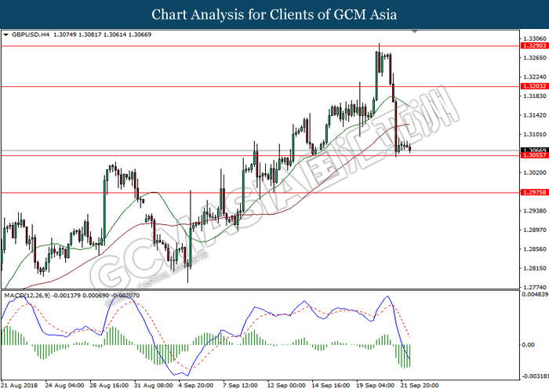
Task: Click the chart shift triangle marker at the top
Action: pyautogui.click(x=415, y=31)
